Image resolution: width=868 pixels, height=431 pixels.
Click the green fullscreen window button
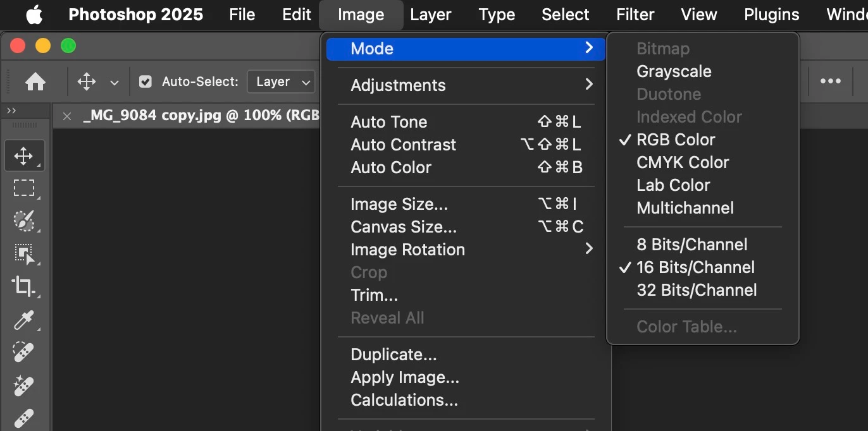coord(68,46)
